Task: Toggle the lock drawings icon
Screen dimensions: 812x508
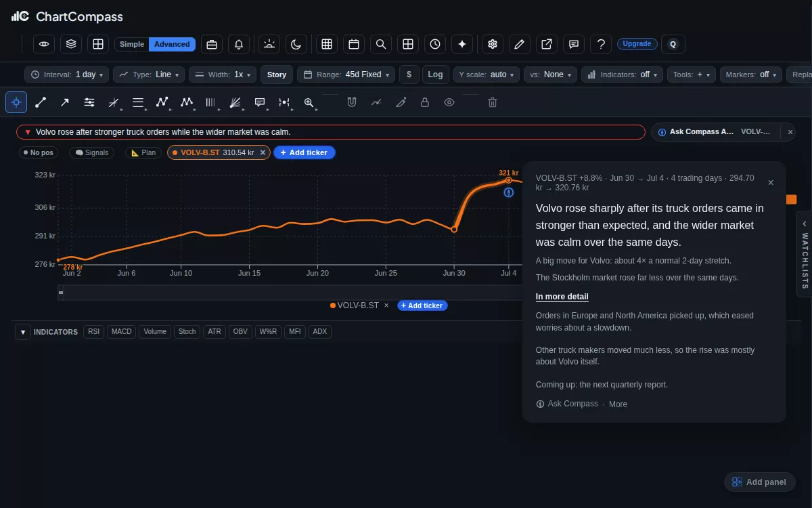Action: (x=425, y=102)
